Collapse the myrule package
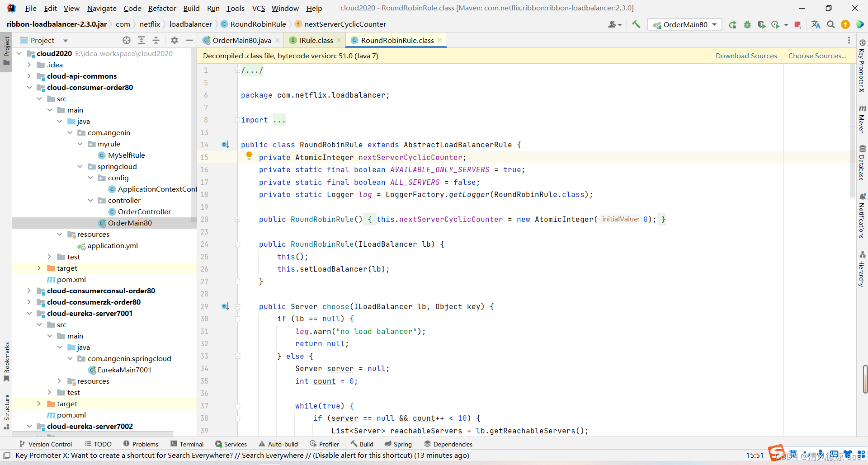Screen dimensions: 868x465 tap(80, 144)
